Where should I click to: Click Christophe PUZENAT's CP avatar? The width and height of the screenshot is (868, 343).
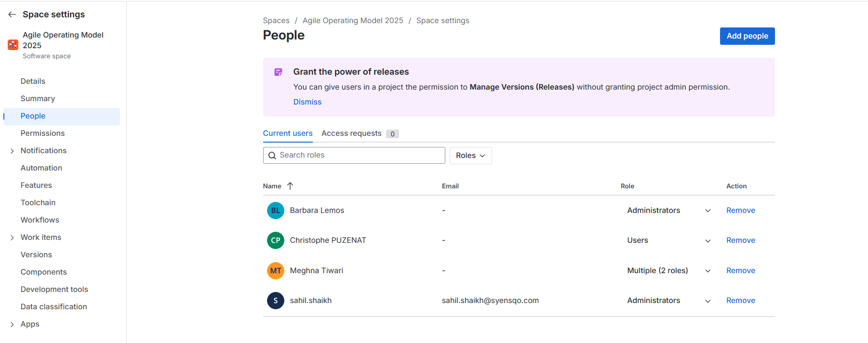(275, 240)
